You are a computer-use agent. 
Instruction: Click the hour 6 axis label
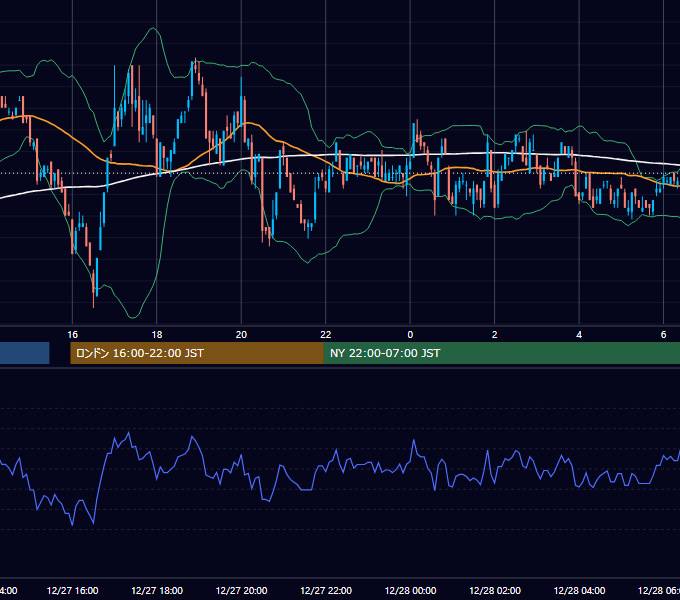pyautogui.click(x=663, y=335)
